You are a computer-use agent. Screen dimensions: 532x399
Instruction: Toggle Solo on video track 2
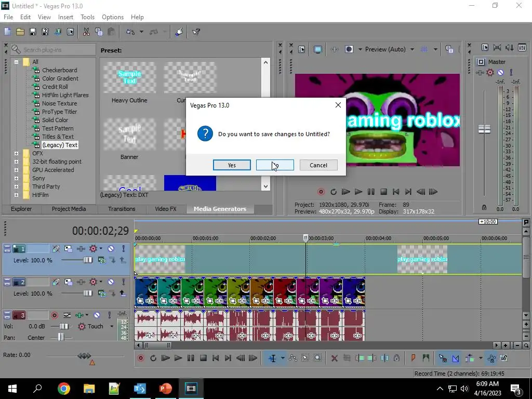coord(123,282)
